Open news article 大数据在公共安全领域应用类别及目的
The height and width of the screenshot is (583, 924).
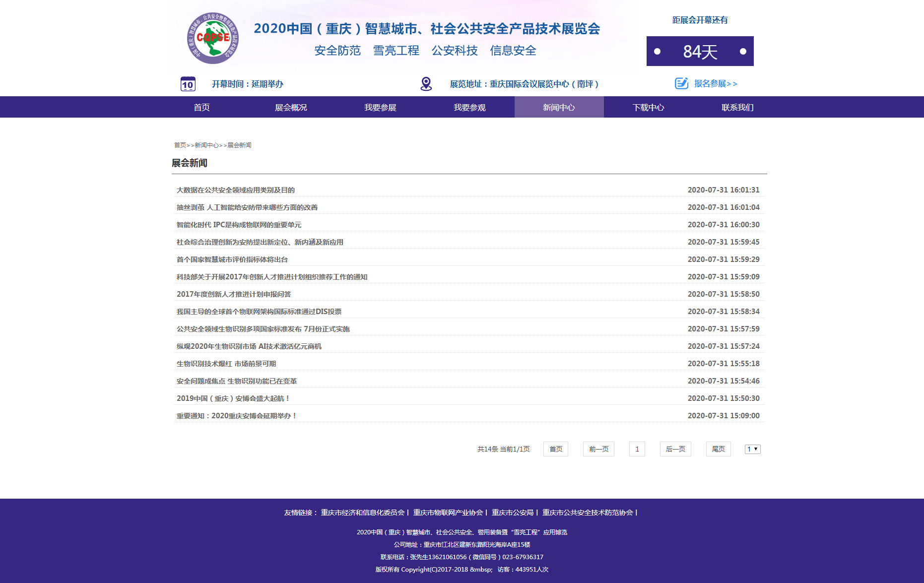[236, 190]
